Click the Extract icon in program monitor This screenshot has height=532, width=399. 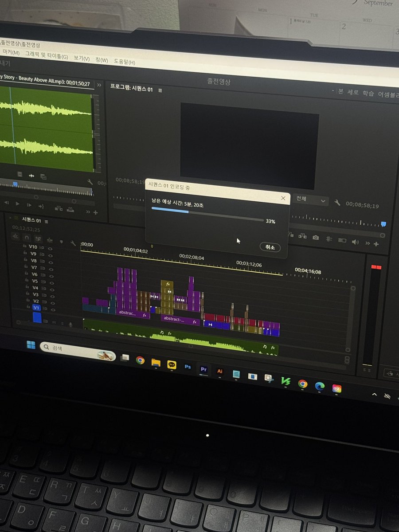pyautogui.click(x=303, y=237)
